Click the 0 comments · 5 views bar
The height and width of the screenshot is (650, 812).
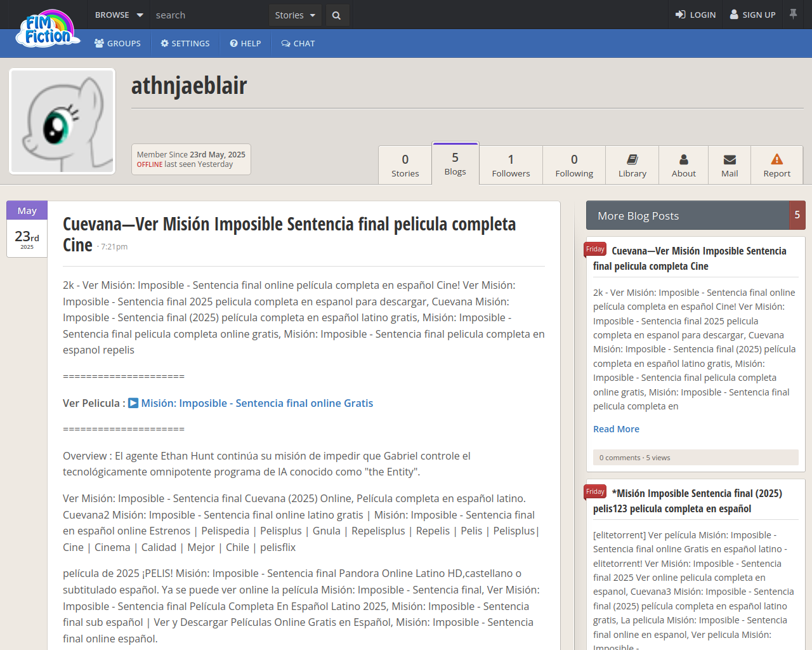pos(696,458)
